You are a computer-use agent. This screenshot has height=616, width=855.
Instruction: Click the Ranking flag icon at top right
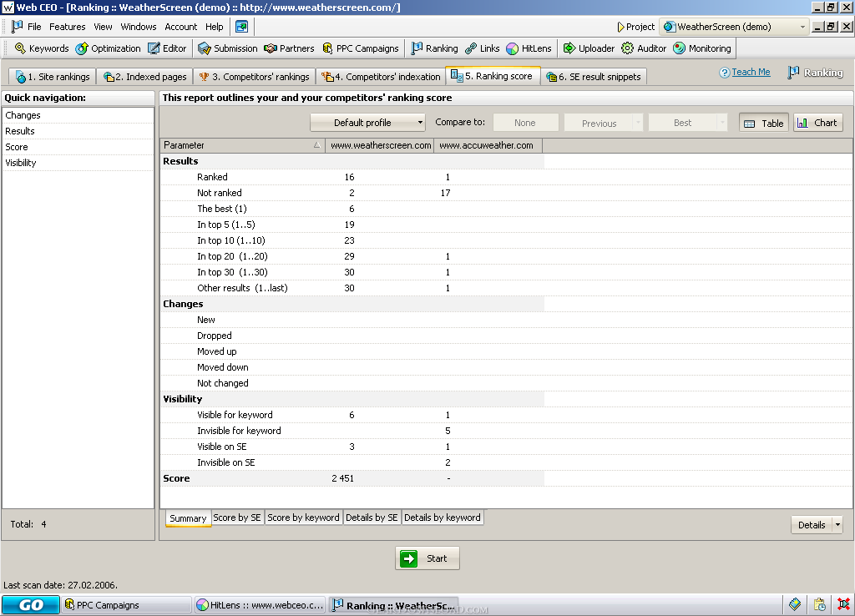pos(793,73)
